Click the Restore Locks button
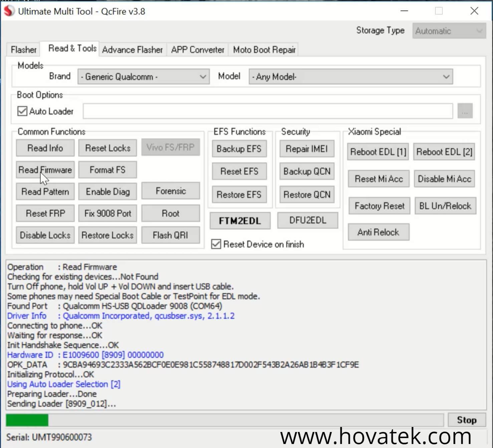This screenshot has width=493, height=448. [x=107, y=235]
